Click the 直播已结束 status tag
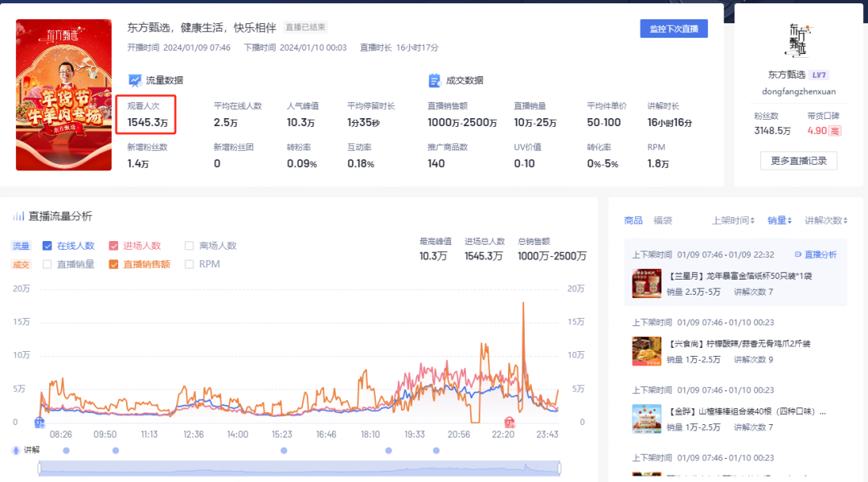868x482 pixels. point(305,27)
